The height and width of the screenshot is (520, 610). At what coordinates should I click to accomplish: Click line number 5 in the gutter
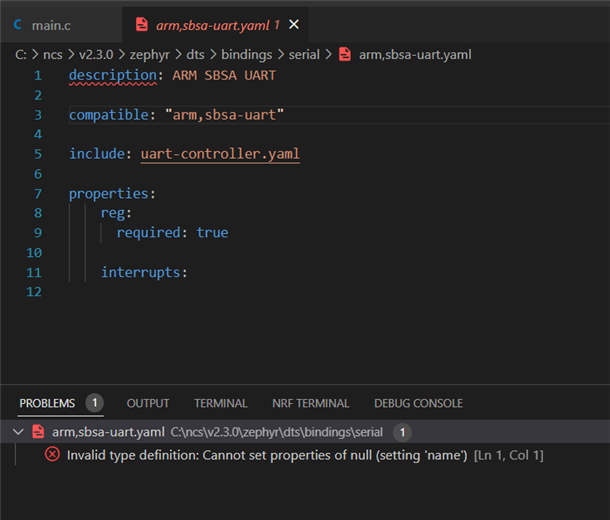coord(38,154)
